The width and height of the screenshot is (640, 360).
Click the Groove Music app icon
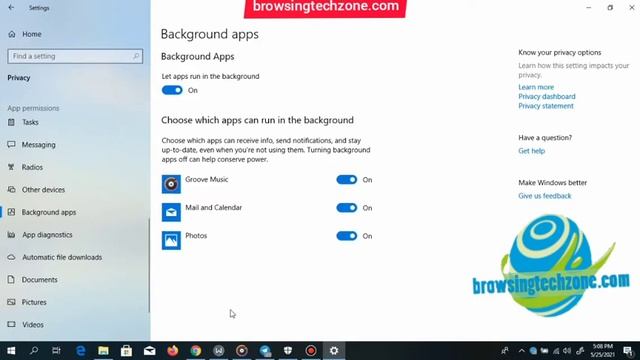171,184
